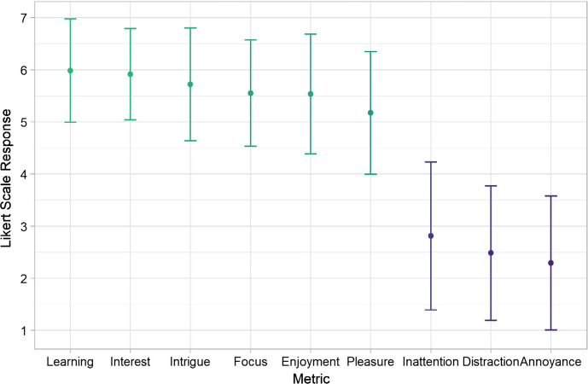588x384 pixels.
Task: Select the "Enjoyment" x-axis label
Action: [311, 362]
